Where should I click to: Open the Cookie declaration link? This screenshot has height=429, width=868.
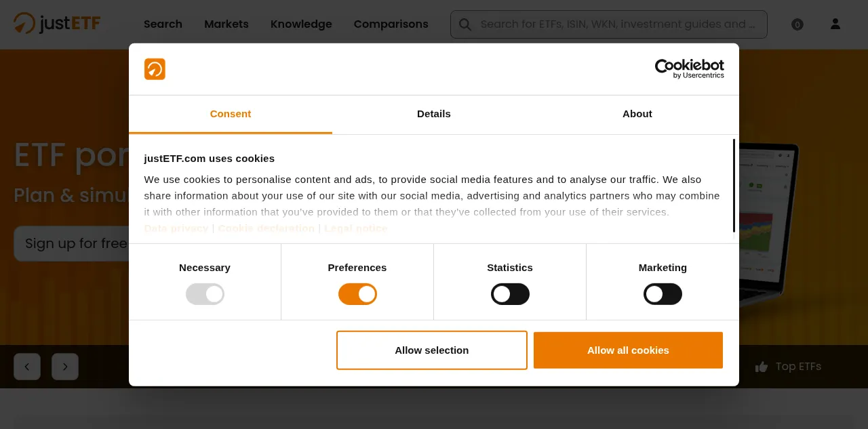pyautogui.click(x=267, y=228)
